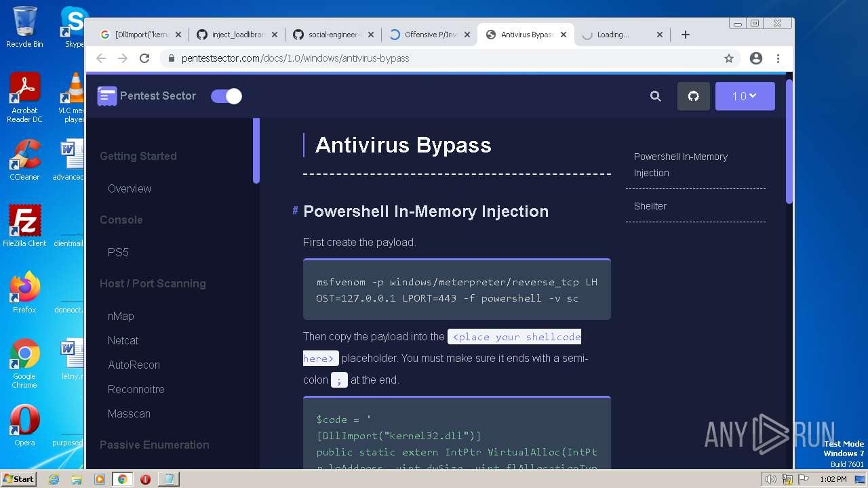Click the # anchor beside Powershell heading

point(295,211)
